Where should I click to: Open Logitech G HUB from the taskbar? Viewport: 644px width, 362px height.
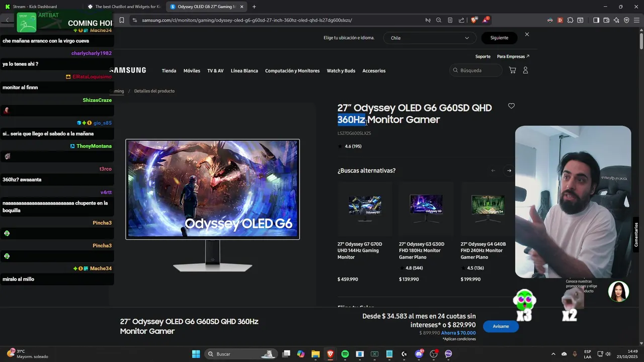tap(404, 354)
